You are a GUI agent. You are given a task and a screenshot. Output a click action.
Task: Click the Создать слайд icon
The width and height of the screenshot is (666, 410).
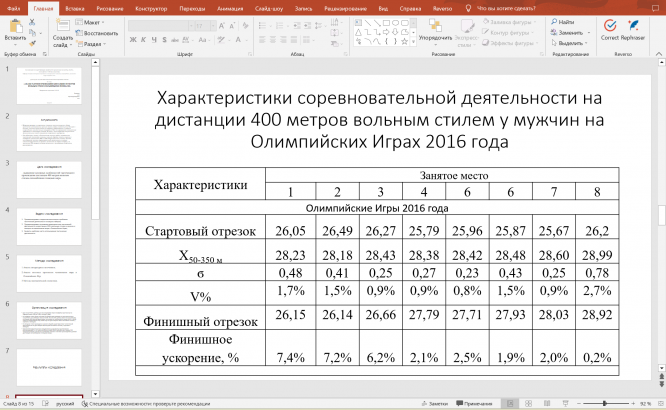point(63,26)
